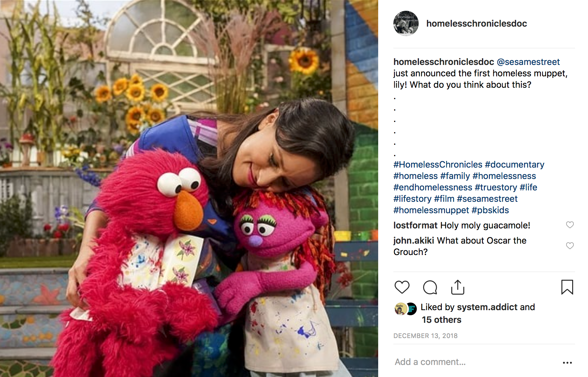588x377 pixels.
Task: Open the #pbskids hashtag
Action: (490, 210)
